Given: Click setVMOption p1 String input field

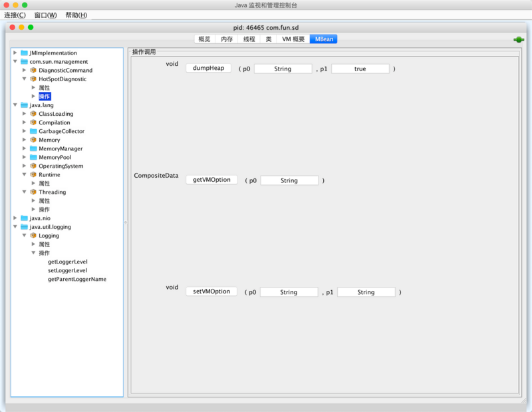Looking at the screenshot, I should 366,292.
